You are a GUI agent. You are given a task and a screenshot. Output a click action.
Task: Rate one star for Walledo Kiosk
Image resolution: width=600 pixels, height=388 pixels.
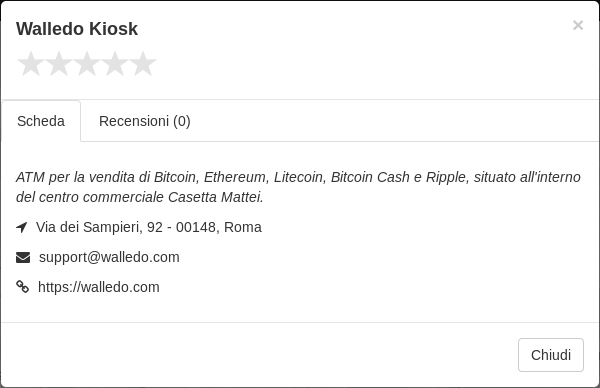31,64
